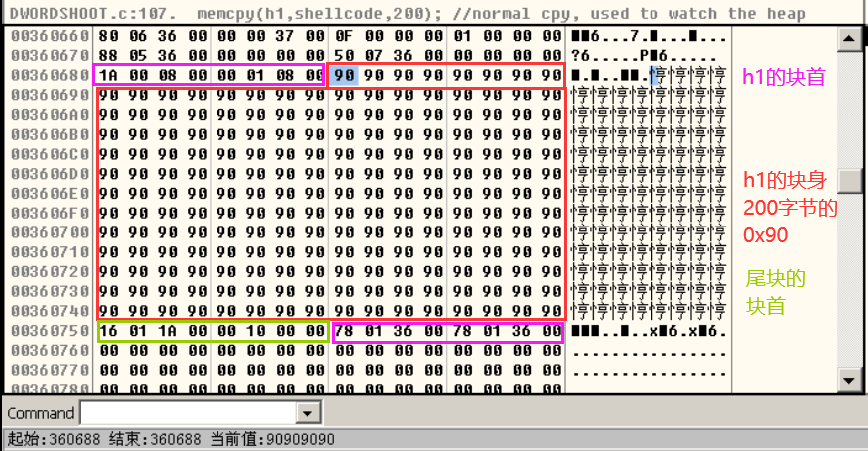Select address 00360760 in the dump
Viewport: 868px width, 451px height.
pyautogui.click(x=50, y=351)
